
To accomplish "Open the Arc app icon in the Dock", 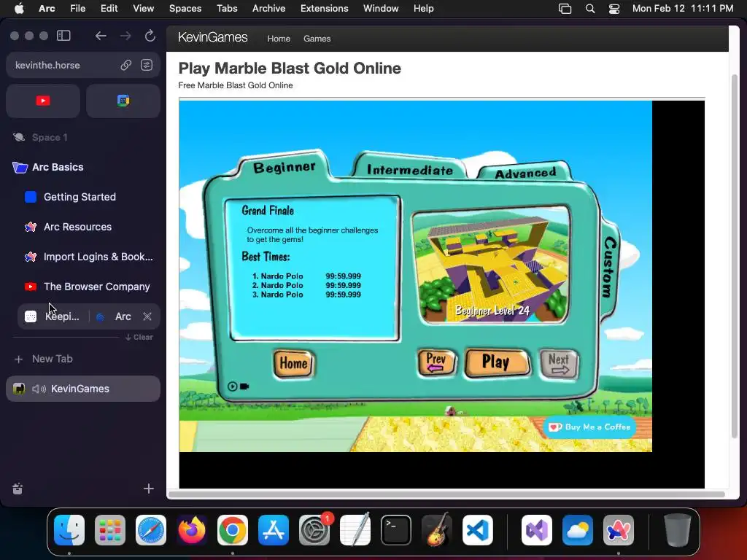I will click(619, 530).
